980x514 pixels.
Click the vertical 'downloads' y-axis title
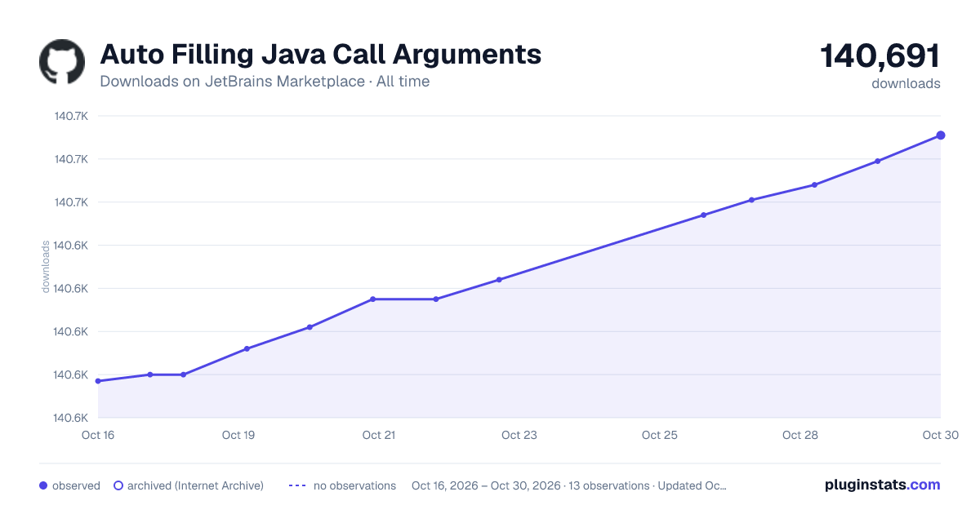point(46,267)
